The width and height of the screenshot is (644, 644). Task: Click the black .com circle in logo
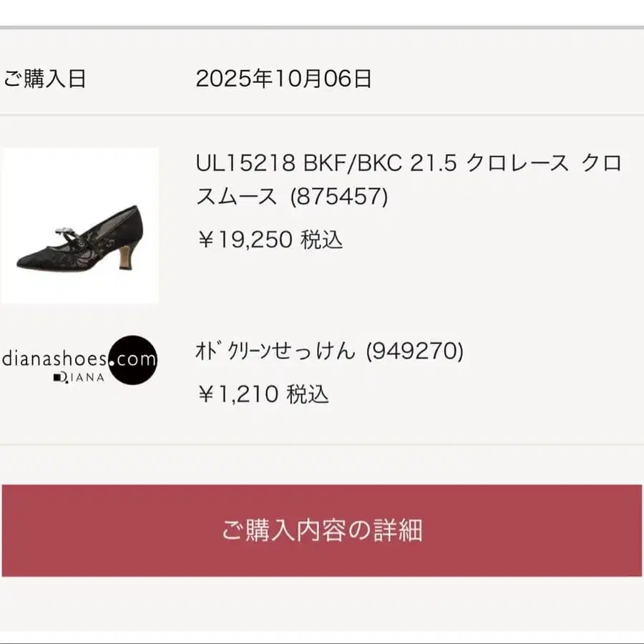pyautogui.click(x=132, y=359)
